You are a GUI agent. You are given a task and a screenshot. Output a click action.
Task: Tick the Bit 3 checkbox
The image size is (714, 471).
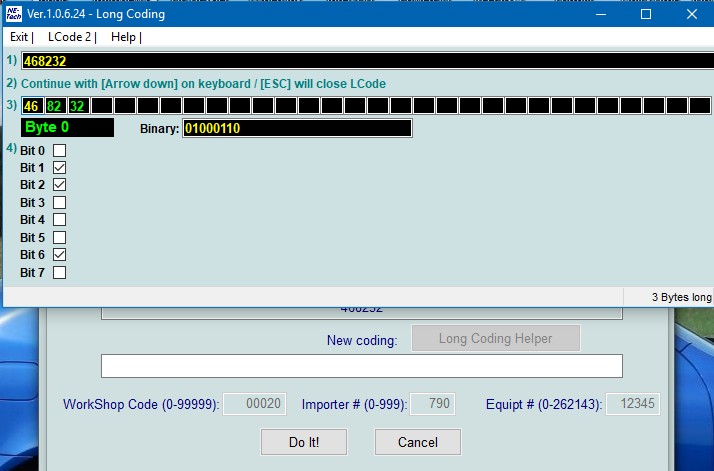(59, 202)
